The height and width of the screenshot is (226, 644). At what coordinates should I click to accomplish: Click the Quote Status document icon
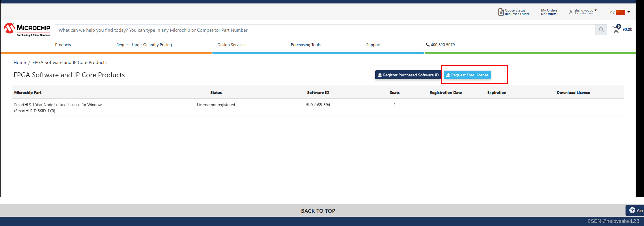tap(501, 12)
